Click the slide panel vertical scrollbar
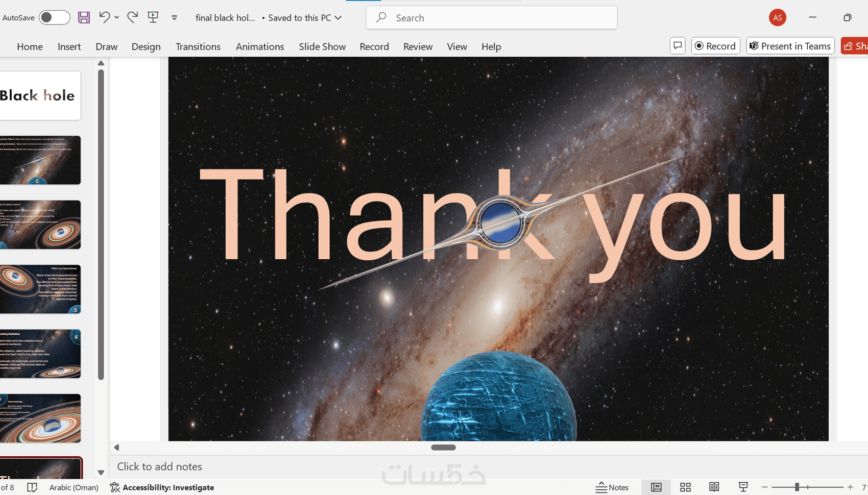Screen dimensions: 868x495 click(101, 225)
